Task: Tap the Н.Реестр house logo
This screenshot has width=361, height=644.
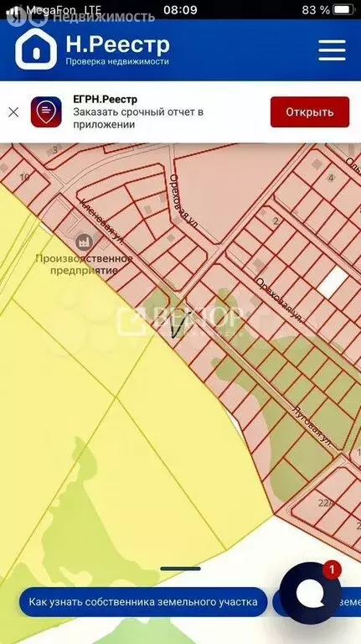Action: pos(36,49)
